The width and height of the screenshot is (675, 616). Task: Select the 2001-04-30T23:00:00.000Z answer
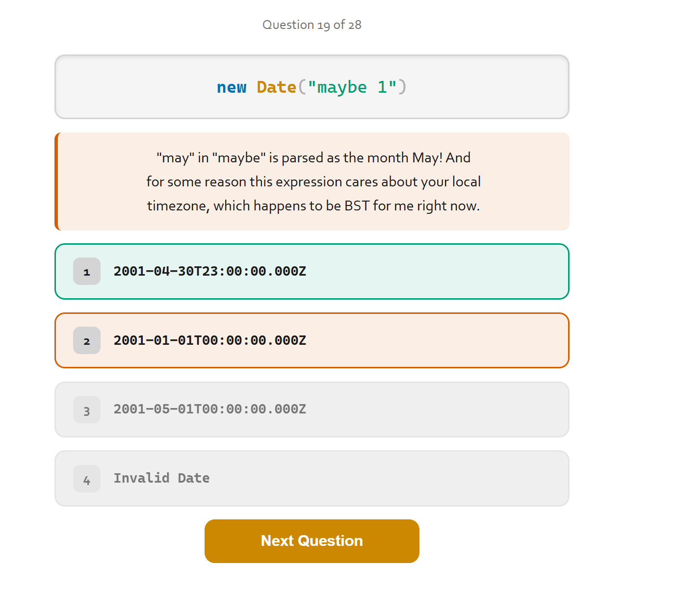[312, 271]
